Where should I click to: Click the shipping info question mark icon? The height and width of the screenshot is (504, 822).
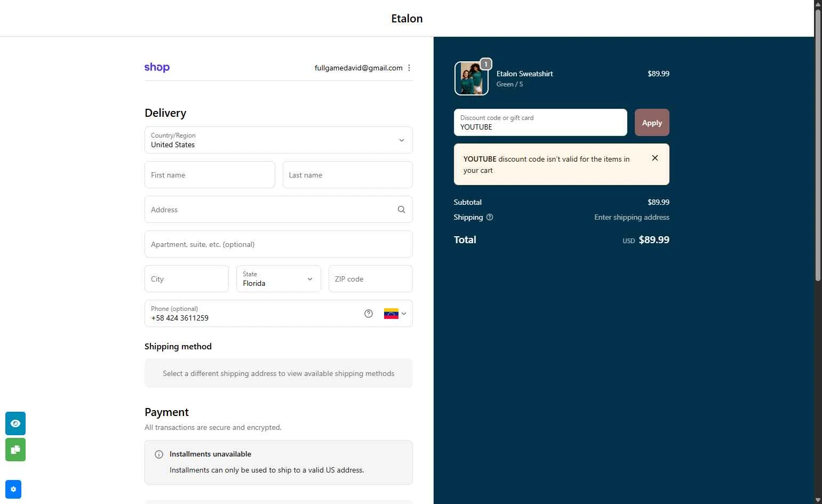pos(490,217)
